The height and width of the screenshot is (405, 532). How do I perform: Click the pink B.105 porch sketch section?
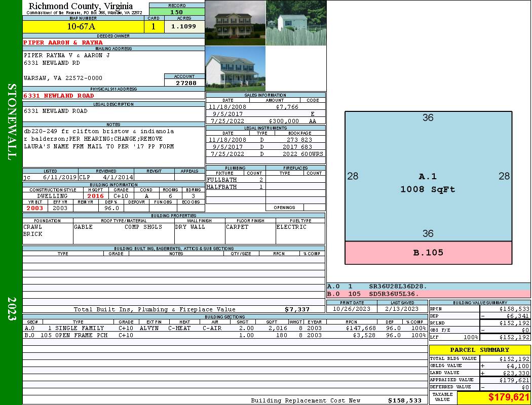pyautogui.click(x=428, y=253)
